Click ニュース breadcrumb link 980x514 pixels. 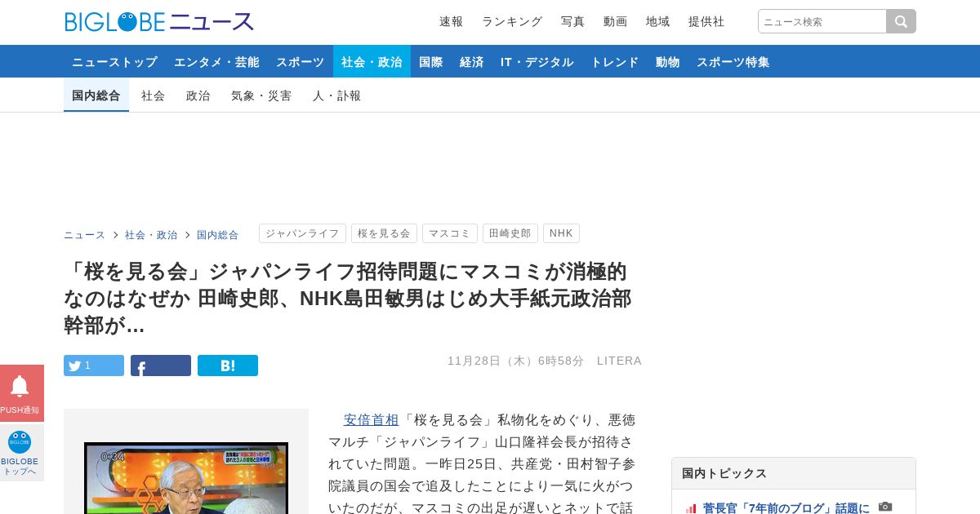(x=85, y=235)
